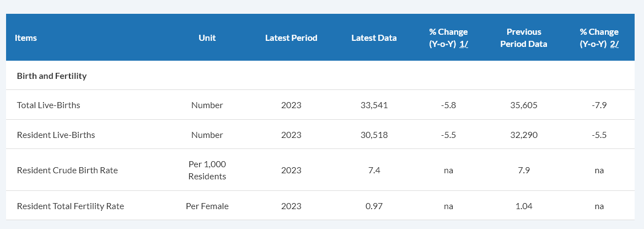This screenshot has height=229, width=644.
Task: Click the Unit column header
Action: [207, 38]
